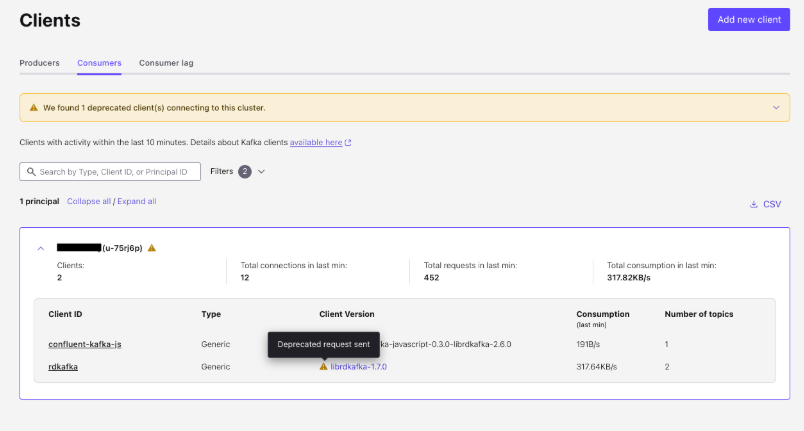Click warning icon next to librdkafka-1.7.0
Image resolution: width=804 pixels, height=431 pixels.
tap(323, 367)
